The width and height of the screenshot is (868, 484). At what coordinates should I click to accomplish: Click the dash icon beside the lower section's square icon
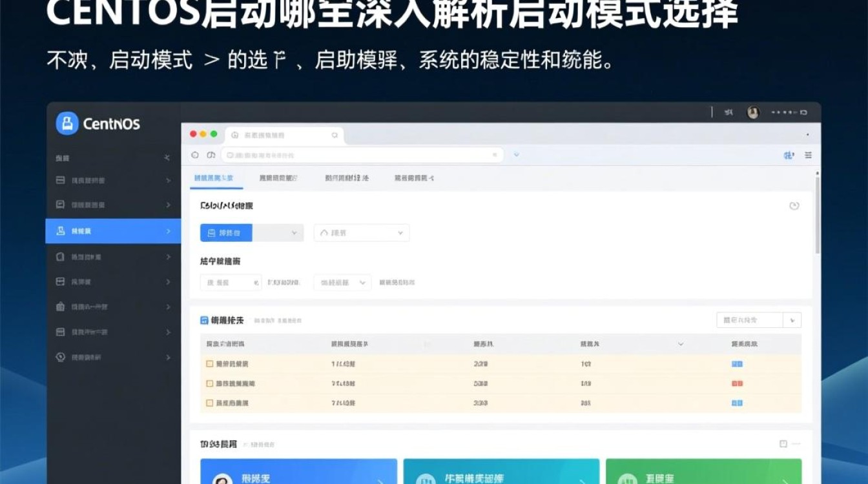796,444
